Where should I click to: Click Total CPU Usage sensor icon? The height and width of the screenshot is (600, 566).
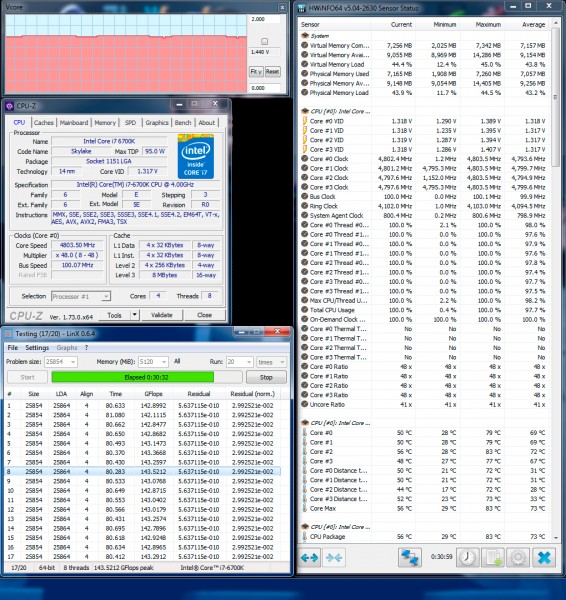pos(305,310)
